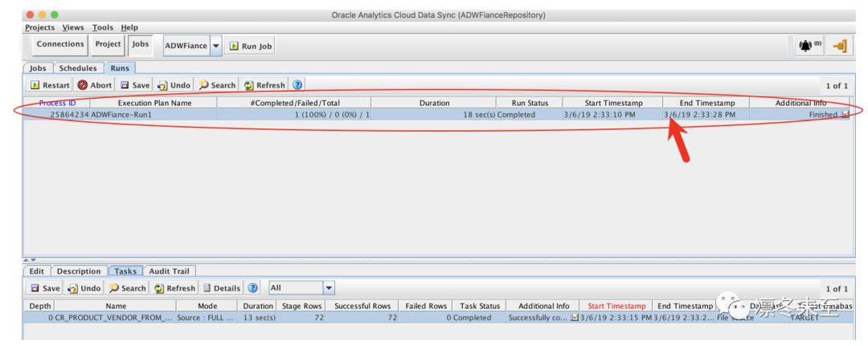Sort runs by End Timestamp header
The image size is (868, 346).
pos(707,103)
